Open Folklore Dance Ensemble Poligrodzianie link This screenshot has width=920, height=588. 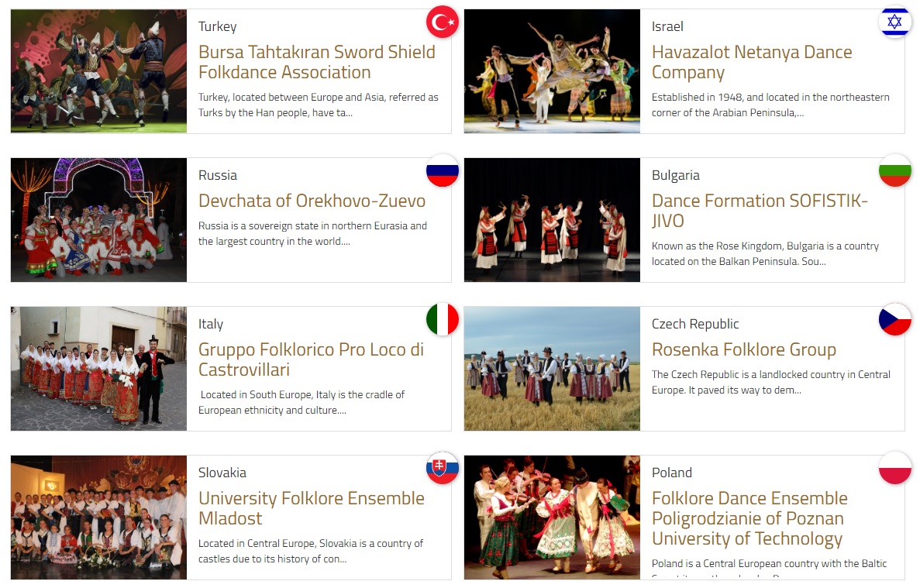[749, 518]
